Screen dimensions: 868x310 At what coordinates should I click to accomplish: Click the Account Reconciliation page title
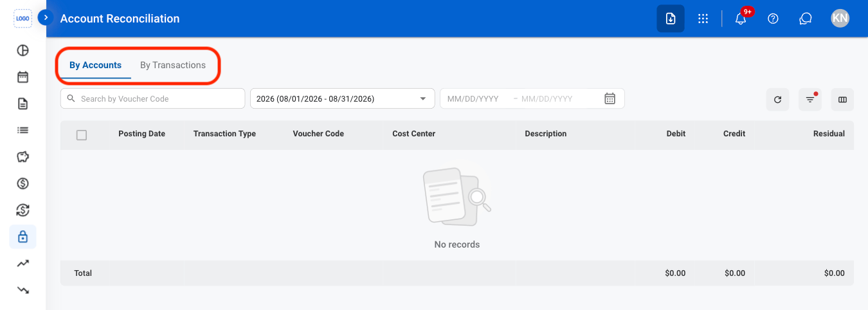click(120, 19)
